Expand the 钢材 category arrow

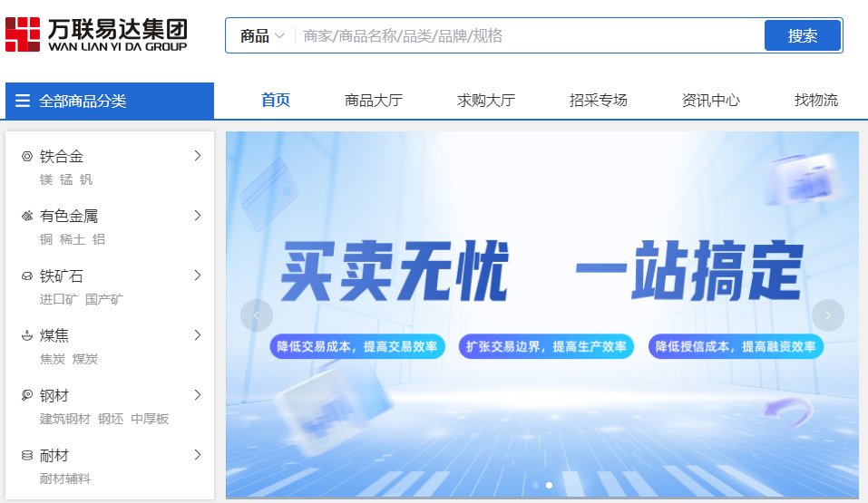[198, 395]
